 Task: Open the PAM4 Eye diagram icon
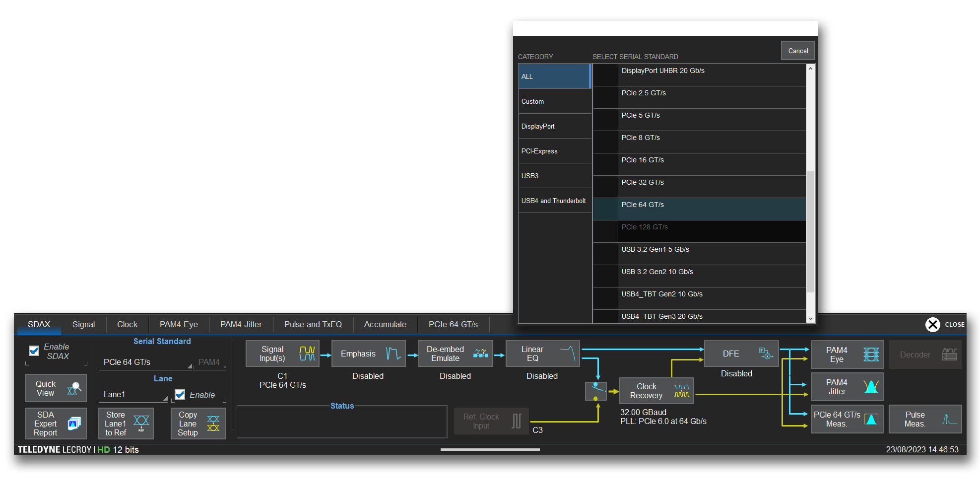pyautogui.click(x=871, y=355)
